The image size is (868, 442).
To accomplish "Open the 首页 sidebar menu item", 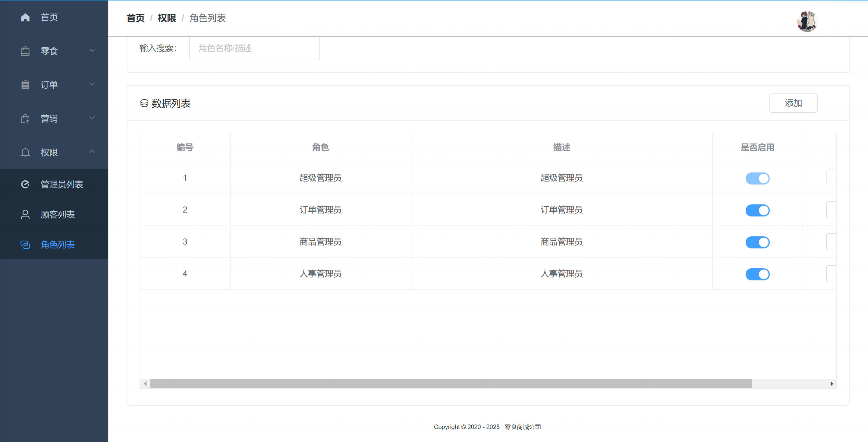I will click(x=54, y=17).
